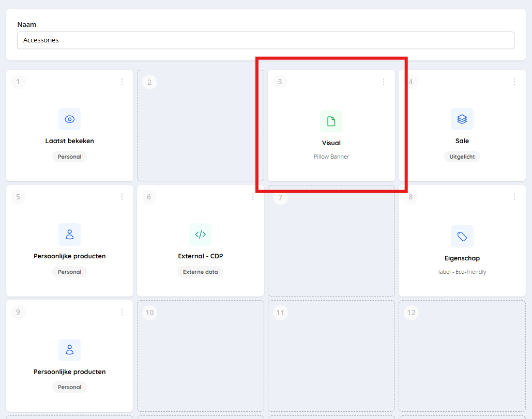Viewport: 532px width, 419px height.
Task: Click the number 3 slot badge
Action: click(280, 82)
